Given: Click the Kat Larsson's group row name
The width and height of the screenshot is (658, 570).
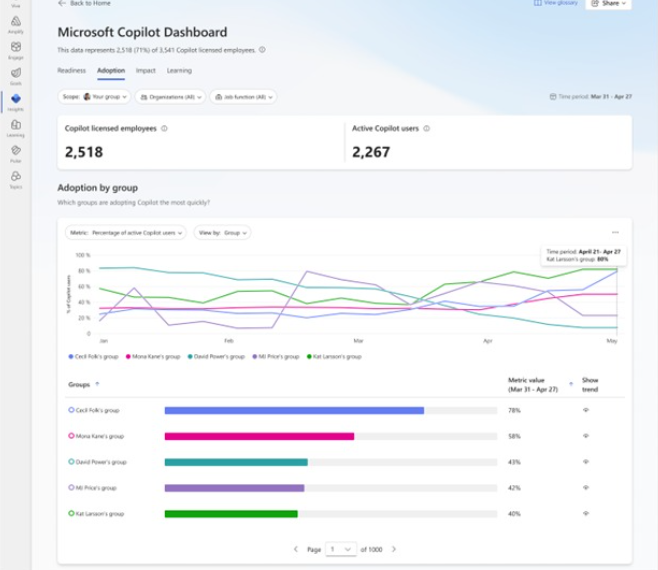Looking at the screenshot, I should [x=100, y=513].
